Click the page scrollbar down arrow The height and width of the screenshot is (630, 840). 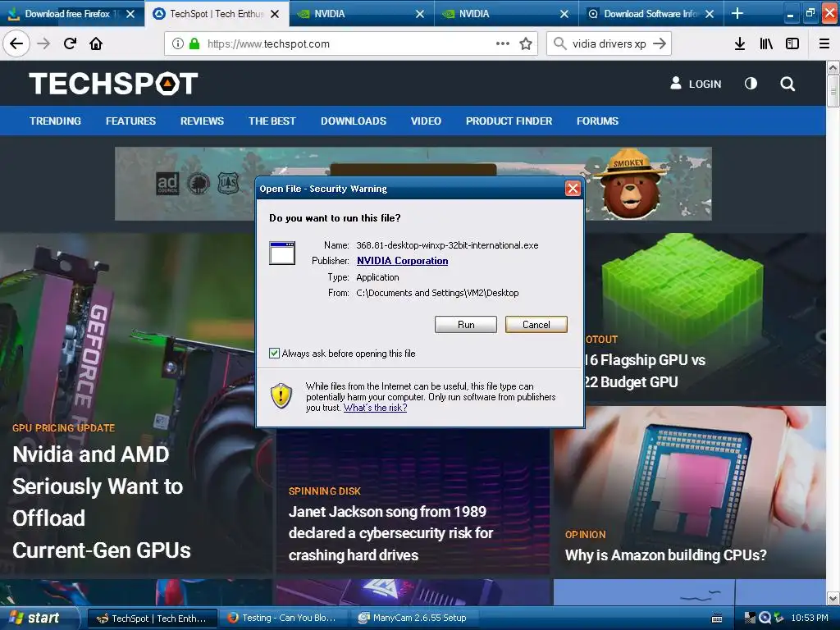click(833, 598)
